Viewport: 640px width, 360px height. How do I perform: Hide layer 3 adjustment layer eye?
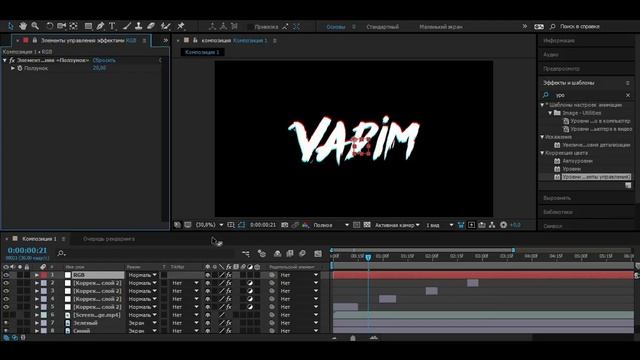[x=6, y=291]
